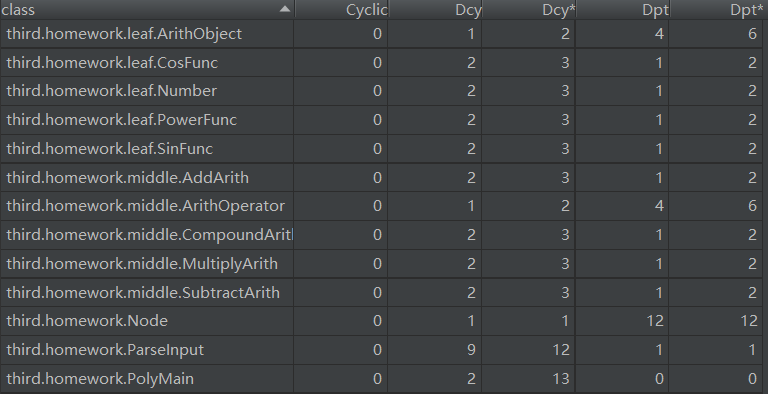
Task: Click the sort arrow in class column header
Action: [285, 9]
